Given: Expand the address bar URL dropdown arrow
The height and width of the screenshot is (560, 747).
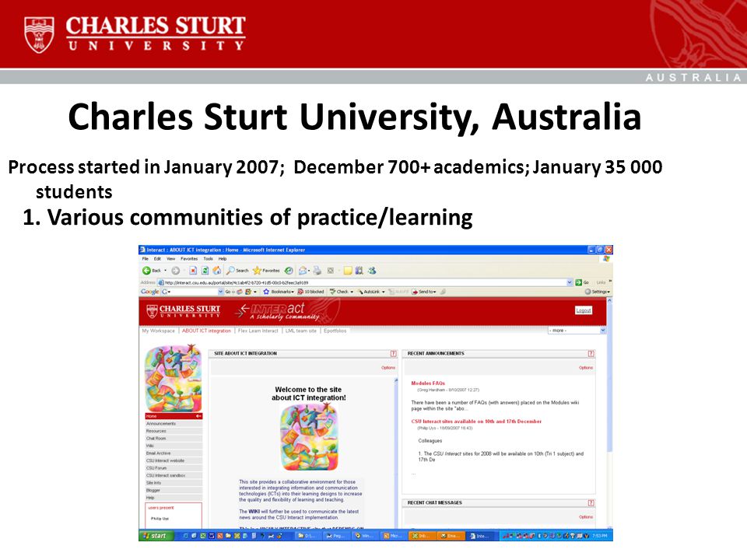Looking at the screenshot, I should [570, 282].
